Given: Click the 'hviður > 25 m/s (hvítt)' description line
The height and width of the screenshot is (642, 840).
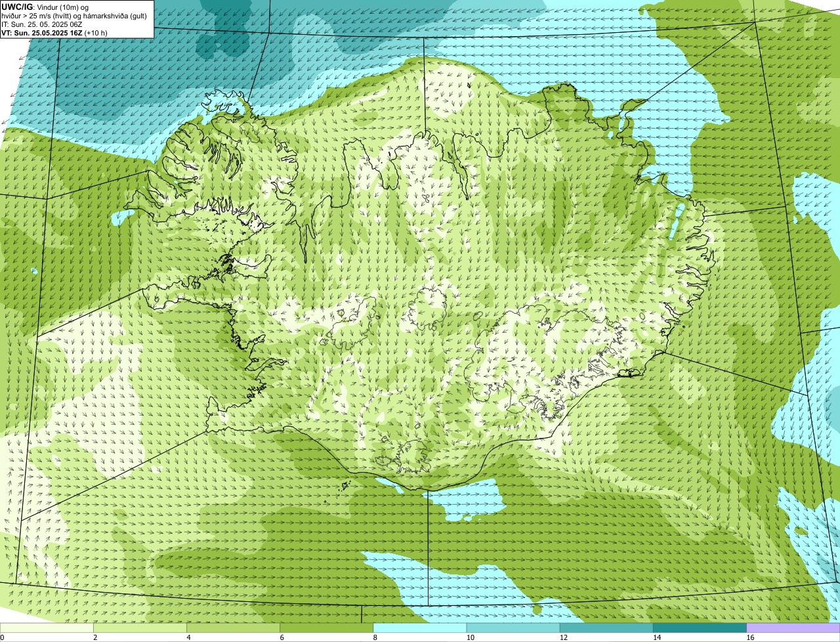Looking at the screenshot, I should [x=74, y=15].
